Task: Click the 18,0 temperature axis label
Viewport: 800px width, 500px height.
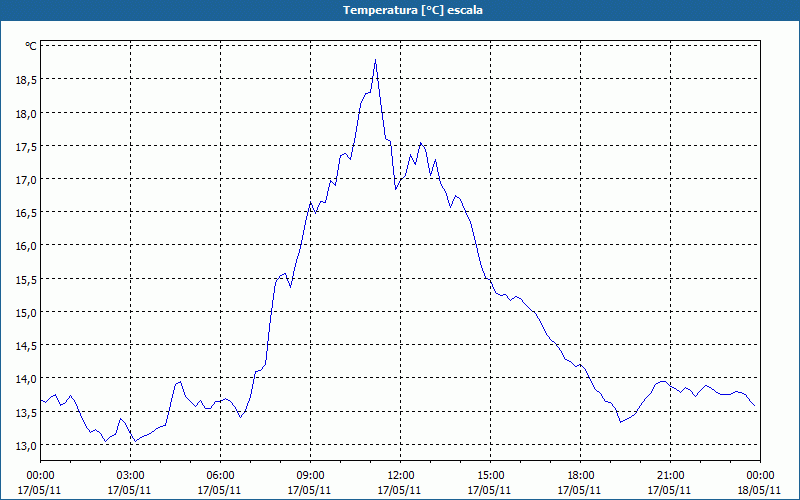Action: [x=27, y=114]
